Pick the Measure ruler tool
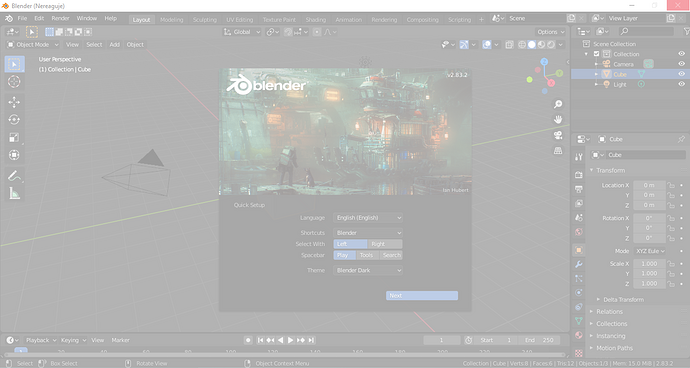The image size is (690, 368). click(14, 193)
